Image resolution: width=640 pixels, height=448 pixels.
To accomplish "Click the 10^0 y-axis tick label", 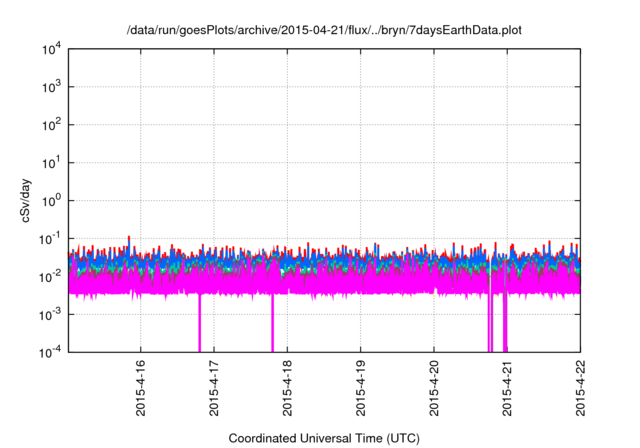I will pyautogui.click(x=51, y=201).
